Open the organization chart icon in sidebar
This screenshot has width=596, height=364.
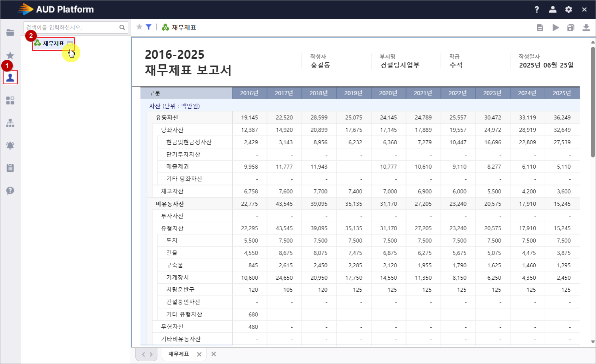tap(10, 123)
